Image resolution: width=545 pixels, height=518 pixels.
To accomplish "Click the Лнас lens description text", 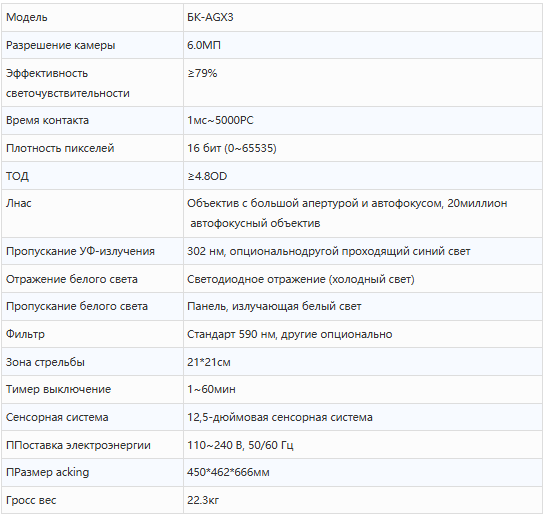I will tap(347, 213).
